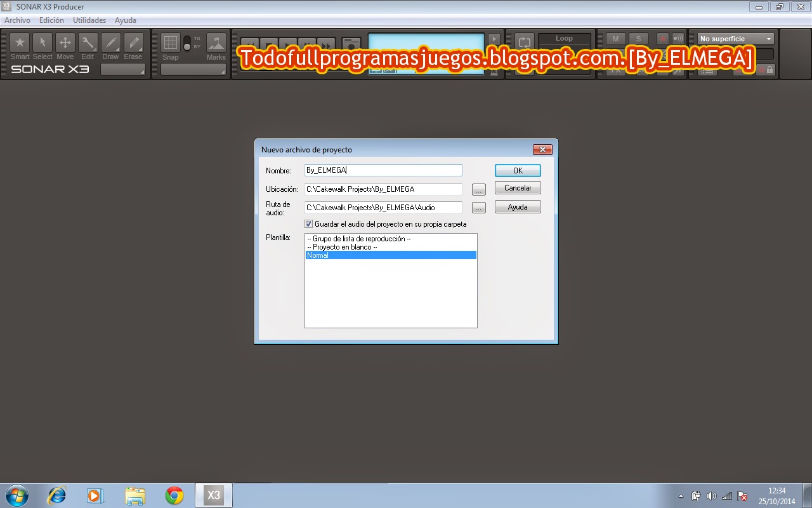
Task: Click the Snap grid icon
Action: 171,43
